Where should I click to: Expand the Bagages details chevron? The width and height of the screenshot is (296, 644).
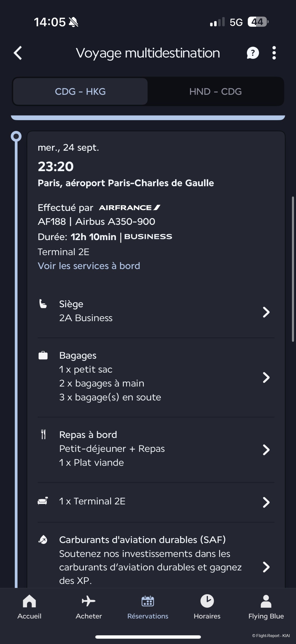coord(266,377)
